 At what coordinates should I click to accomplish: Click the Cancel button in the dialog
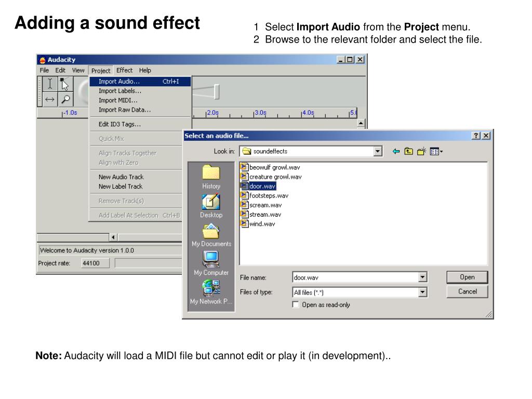tap(467, 291)
